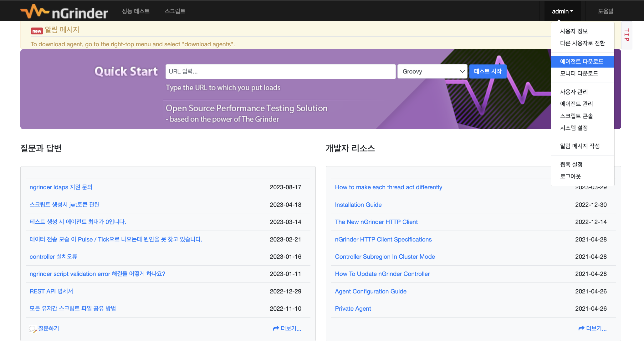Click 더보기 under 질문과 답변
644x351 pixels.
tap(287, 328)
